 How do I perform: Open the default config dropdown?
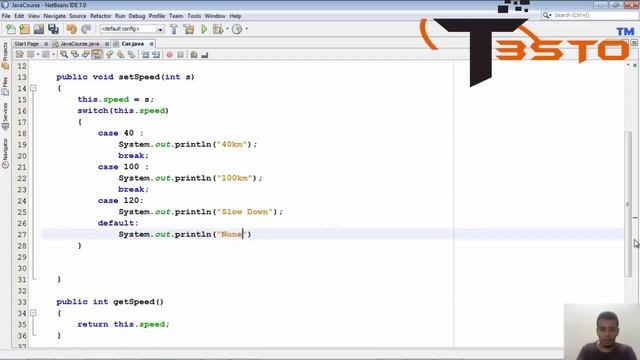pyautogui.click(x=131, y=29)
